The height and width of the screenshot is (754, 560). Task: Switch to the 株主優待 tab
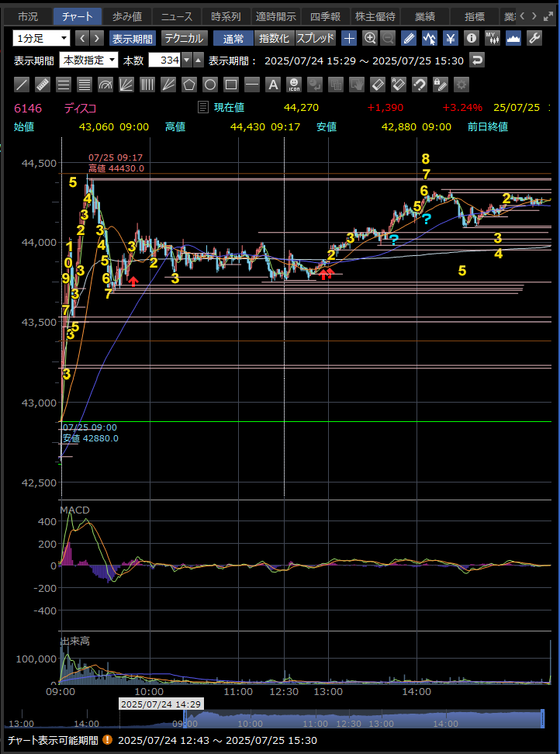(x=375, y=16)
